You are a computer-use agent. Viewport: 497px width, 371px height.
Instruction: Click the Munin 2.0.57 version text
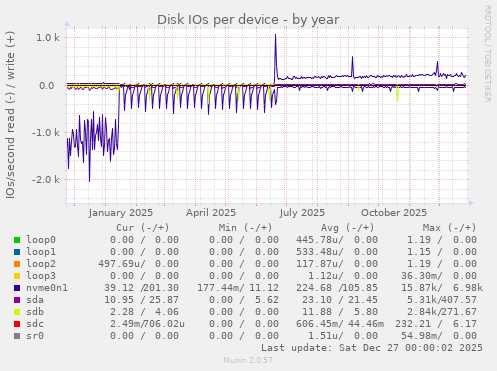248,360
